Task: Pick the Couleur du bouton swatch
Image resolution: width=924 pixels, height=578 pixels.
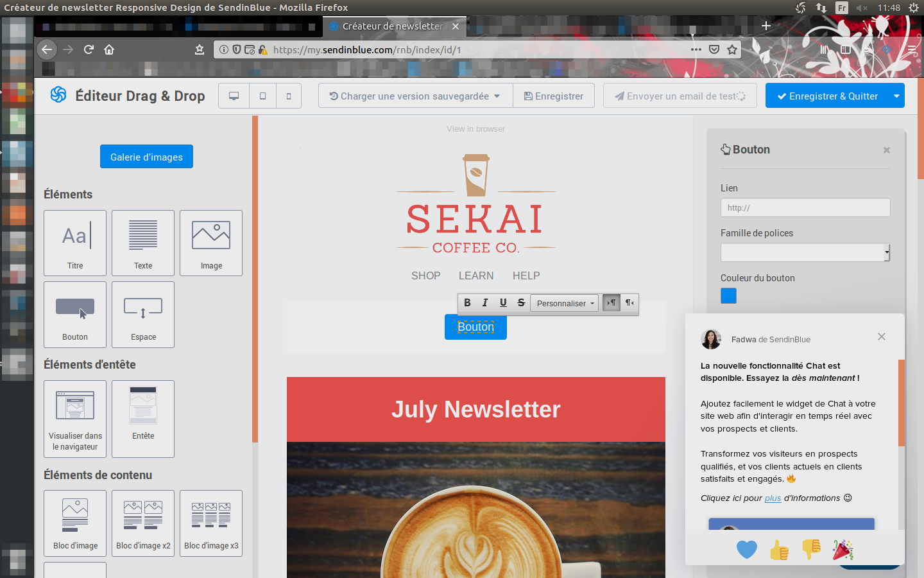Action: tap(728, 295)
